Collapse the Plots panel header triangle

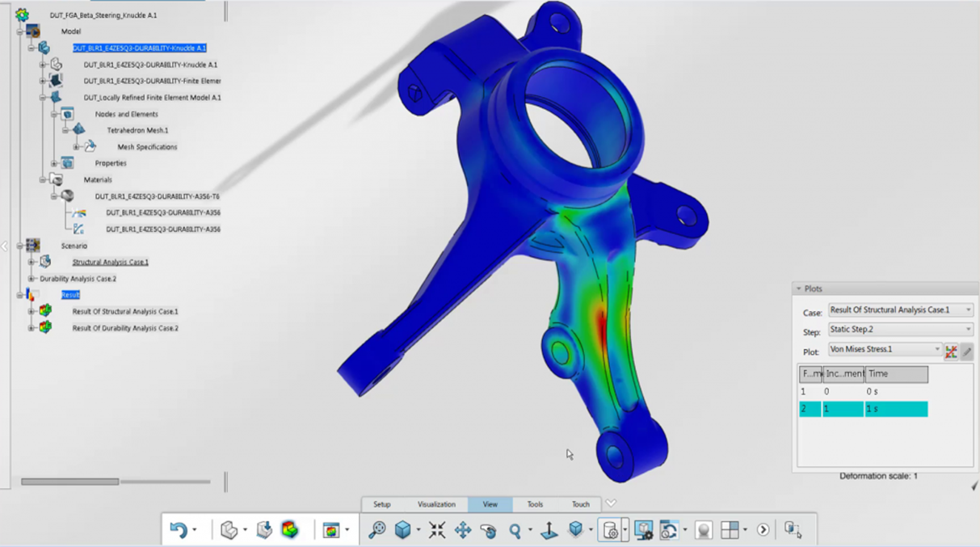(x=799, y=288)
